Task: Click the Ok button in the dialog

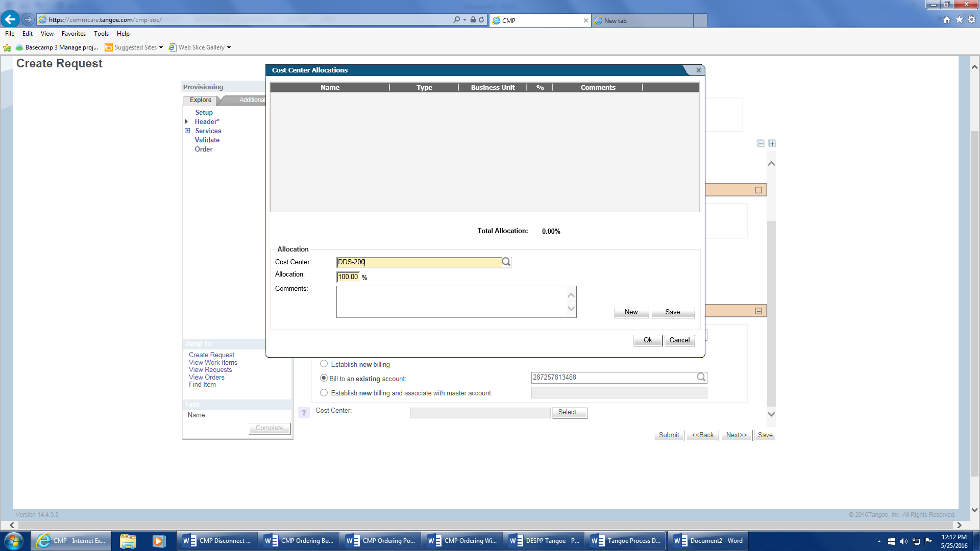Action: tap(648, 340)
